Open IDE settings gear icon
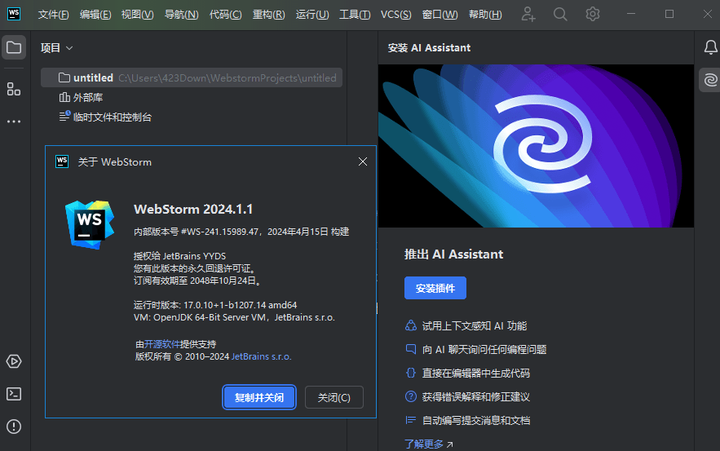Screen dimensions: 720x451 [592, 14]
